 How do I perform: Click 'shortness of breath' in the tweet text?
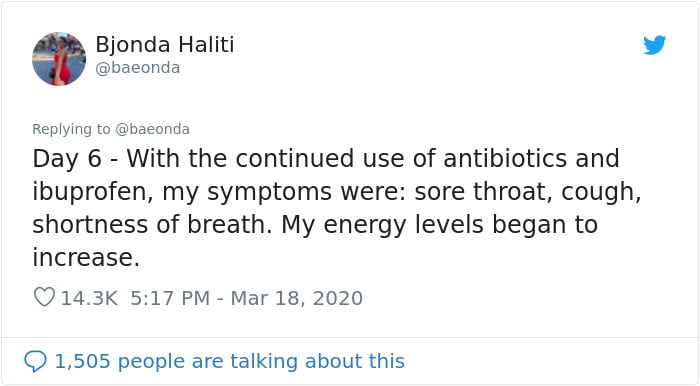click(149, 224)
